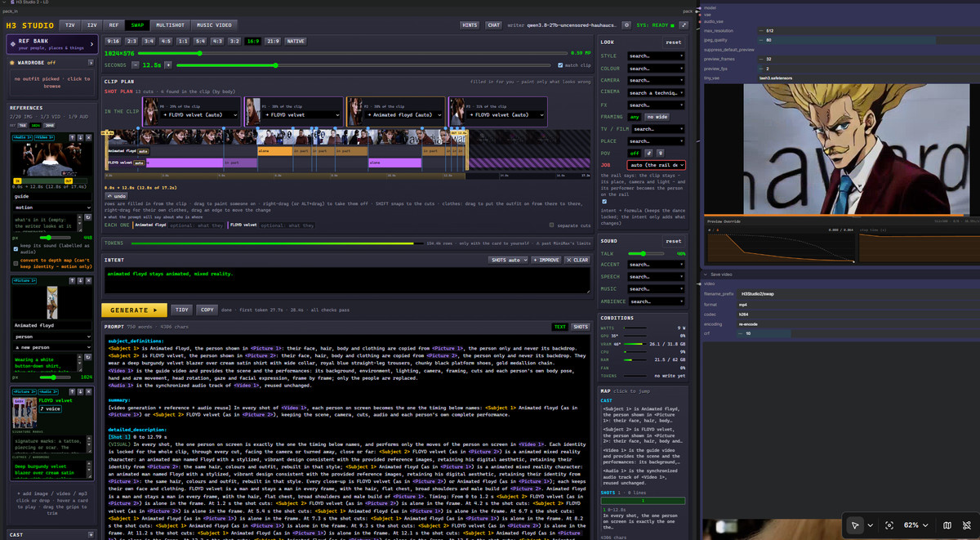This screenshot has height=540, width=980.
Task: Refresh the guide video description text
Action: coord(88,217)
